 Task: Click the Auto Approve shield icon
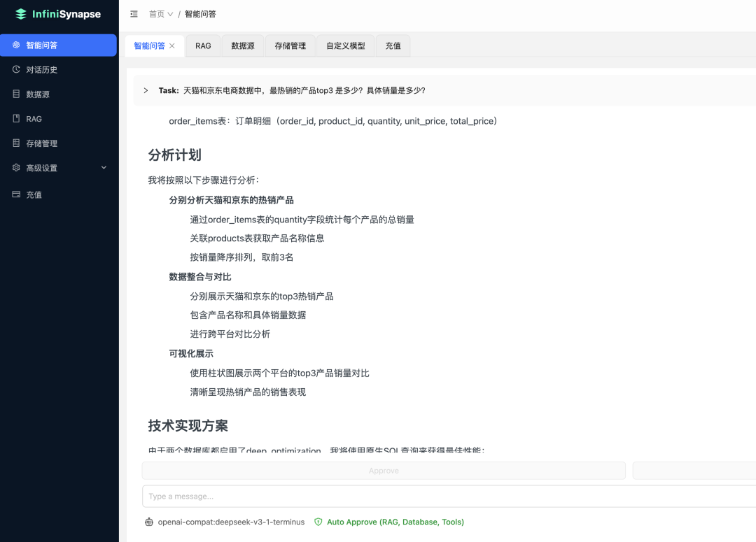[318, 522]
